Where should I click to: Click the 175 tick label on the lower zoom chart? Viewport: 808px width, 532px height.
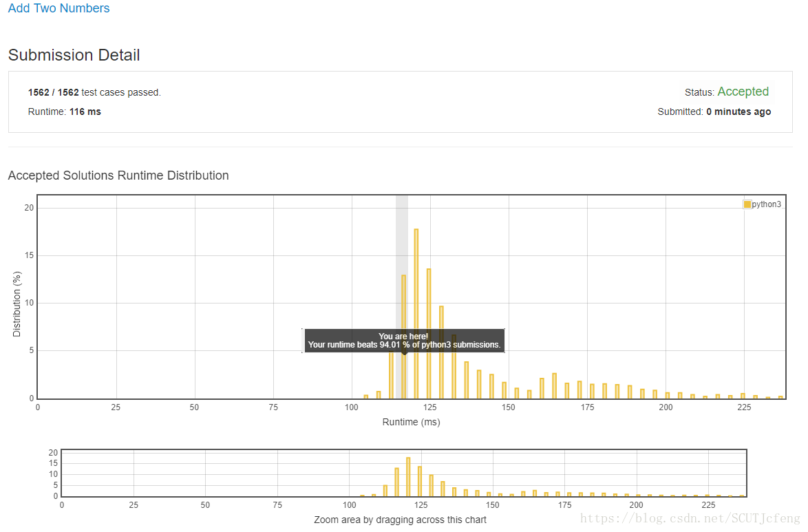coord(565,505)
